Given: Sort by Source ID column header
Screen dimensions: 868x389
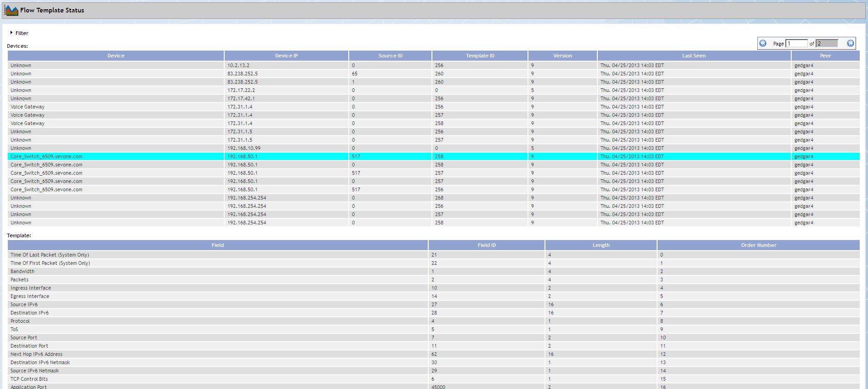Looking at the screenshot, I should pos(390,56).
